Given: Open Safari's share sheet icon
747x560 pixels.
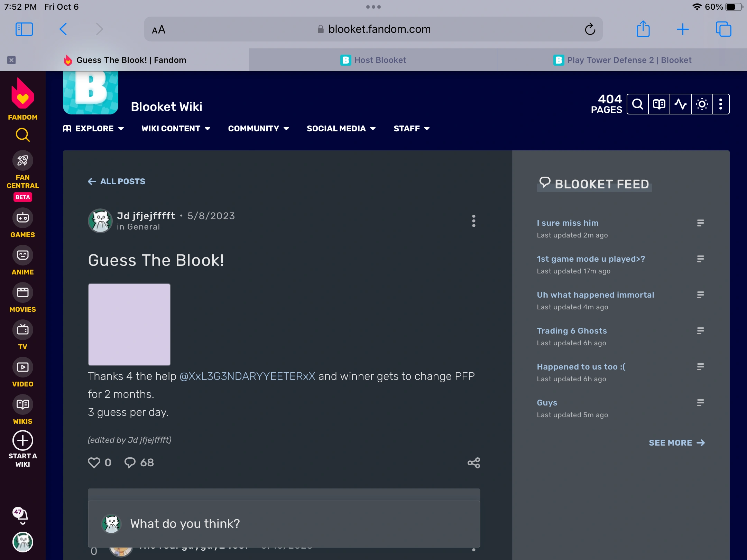Looking at the screenshot, I should click(643, 29).
